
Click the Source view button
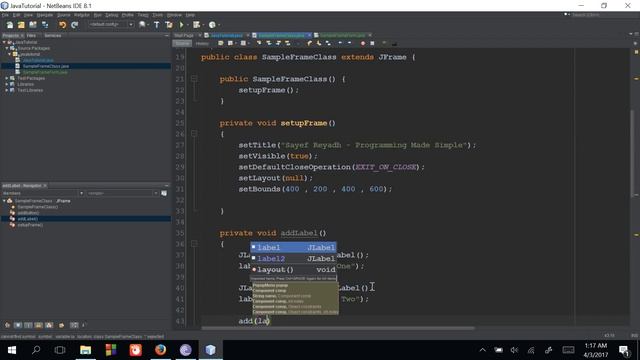(182, 43)
